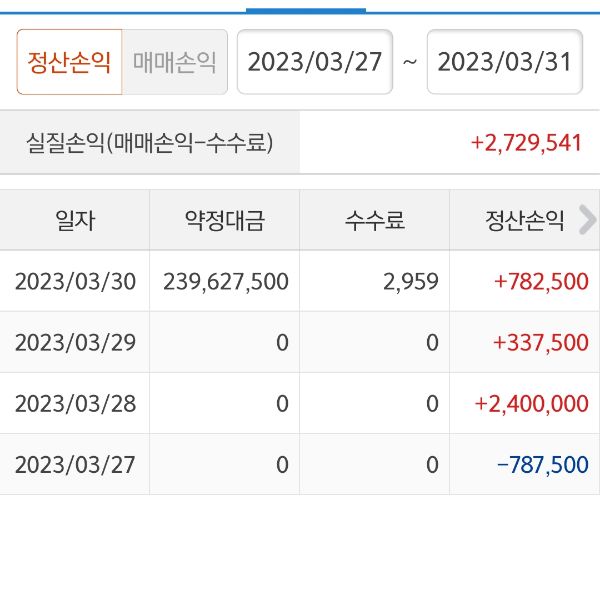Sort by the 일자 column header
600x600 pixels.
(x=75, y=220)
